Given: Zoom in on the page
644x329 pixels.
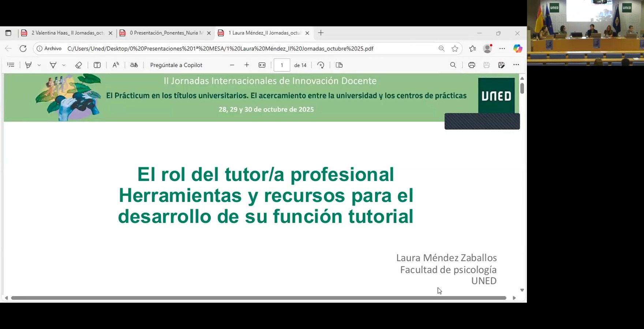Looking at the screenshot, I should point(247,65).
